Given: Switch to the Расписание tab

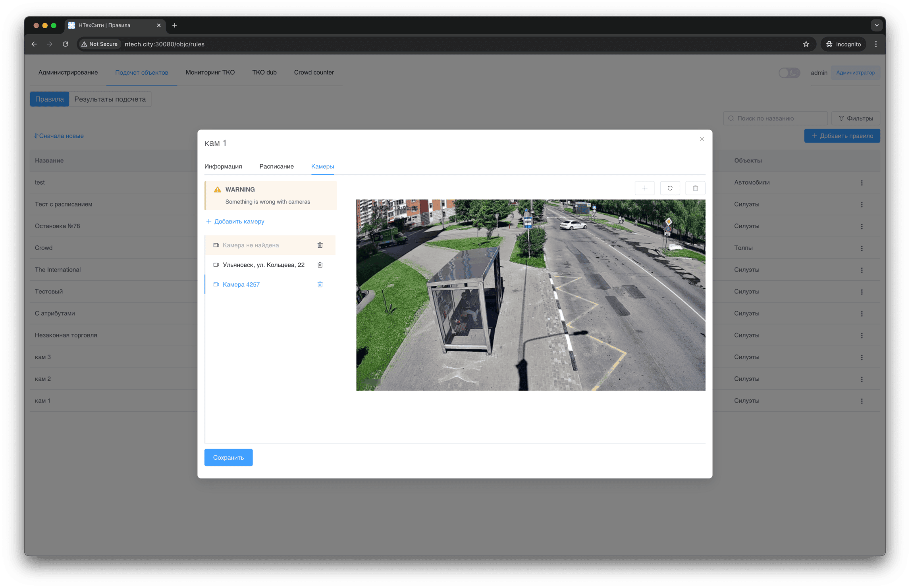Looking at the screenshot, I should coord(276,166).
